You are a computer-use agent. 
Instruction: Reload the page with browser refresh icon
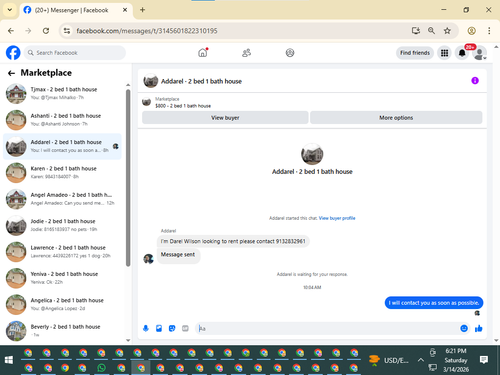[46, 31]
